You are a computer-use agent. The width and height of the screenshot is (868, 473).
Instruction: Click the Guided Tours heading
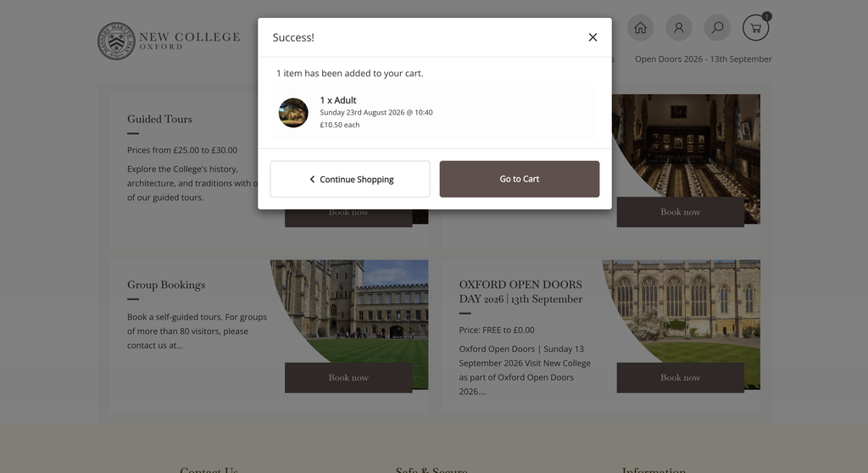tap(159, 119)
